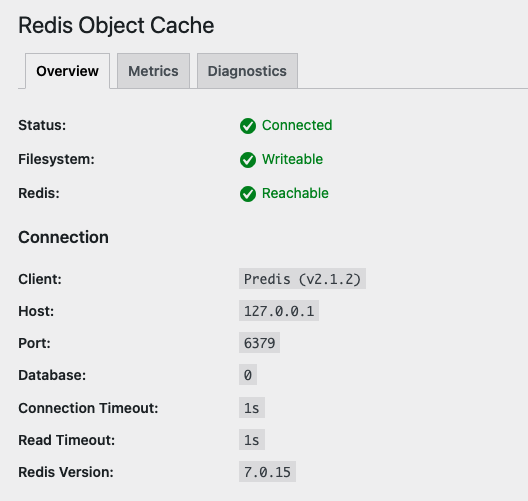The height and width of the screenshot is (501, 528).
Task: Click the Connection Timeout 1s value
Action: [252, 408]
